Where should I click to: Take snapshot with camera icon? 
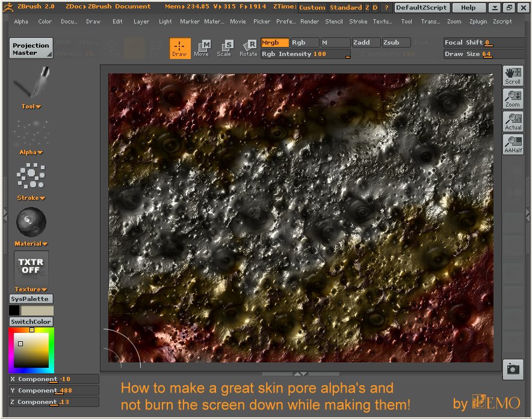513,369
